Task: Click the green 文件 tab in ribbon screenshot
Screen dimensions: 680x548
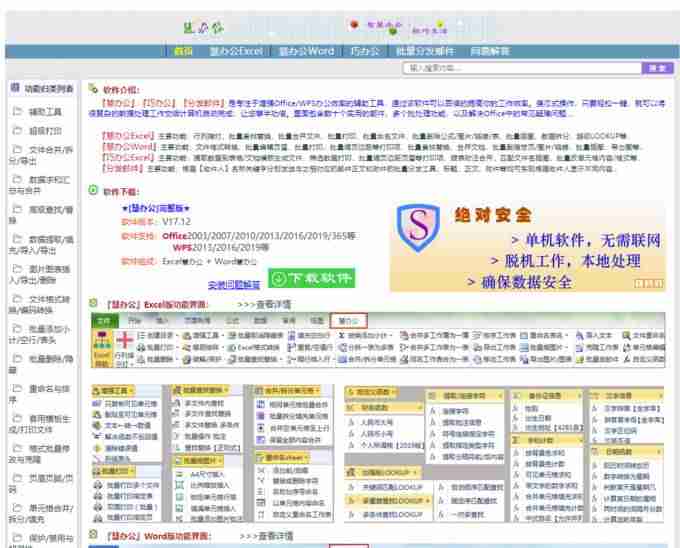Action: pyautogui.click(x=104, y=321)
